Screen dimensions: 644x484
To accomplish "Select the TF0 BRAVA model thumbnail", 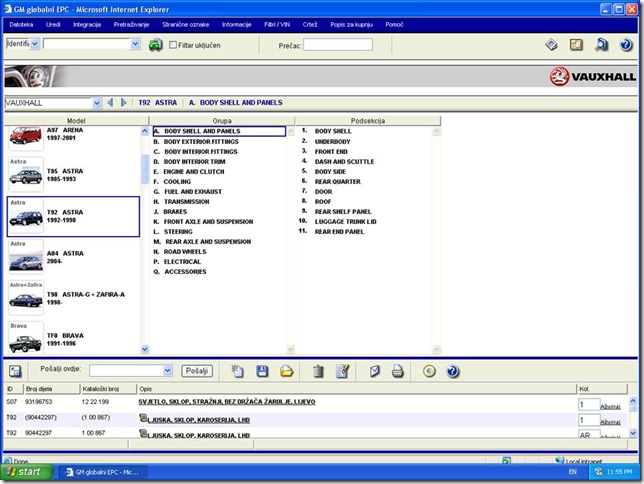I will pyautogui.click(x=25, y=338).
